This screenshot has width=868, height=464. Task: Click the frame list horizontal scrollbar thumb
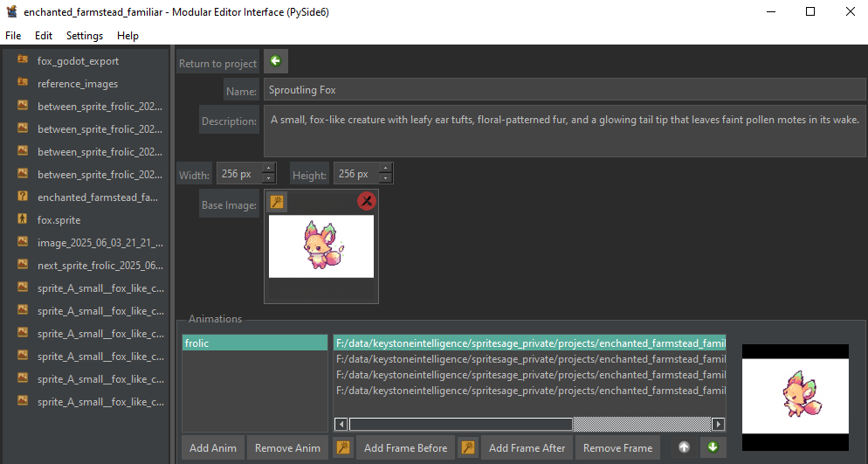(460, 424)
